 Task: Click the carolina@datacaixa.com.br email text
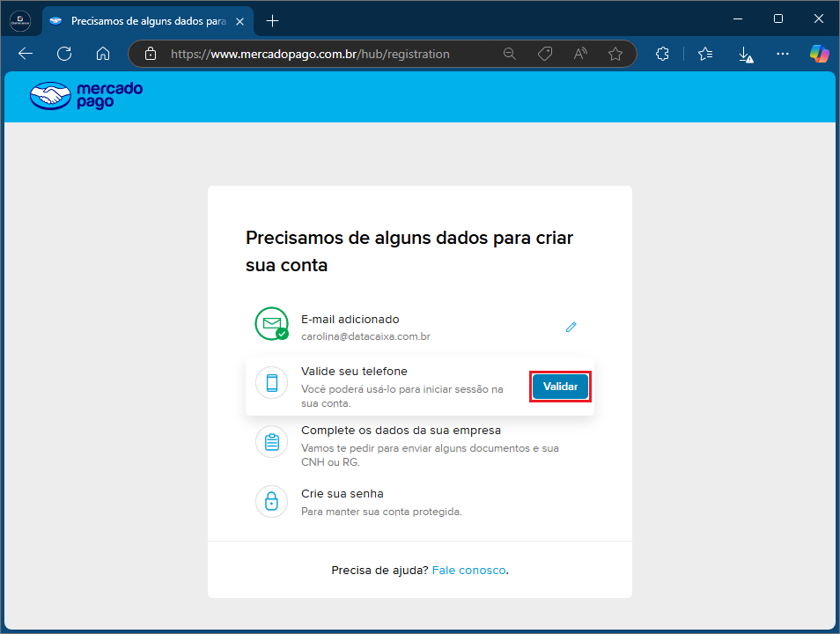pyautogui.click(x=366, y=336)
